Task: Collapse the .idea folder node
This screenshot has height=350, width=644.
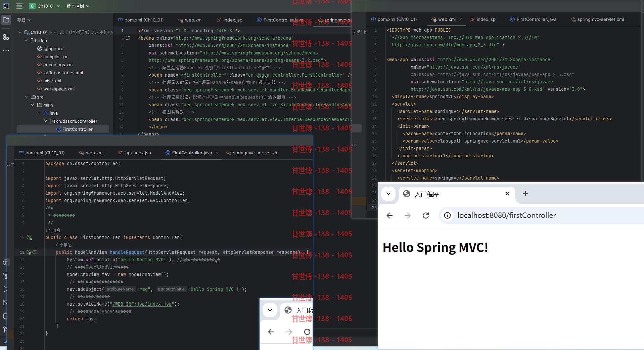Action: click(x=26, y=40)
